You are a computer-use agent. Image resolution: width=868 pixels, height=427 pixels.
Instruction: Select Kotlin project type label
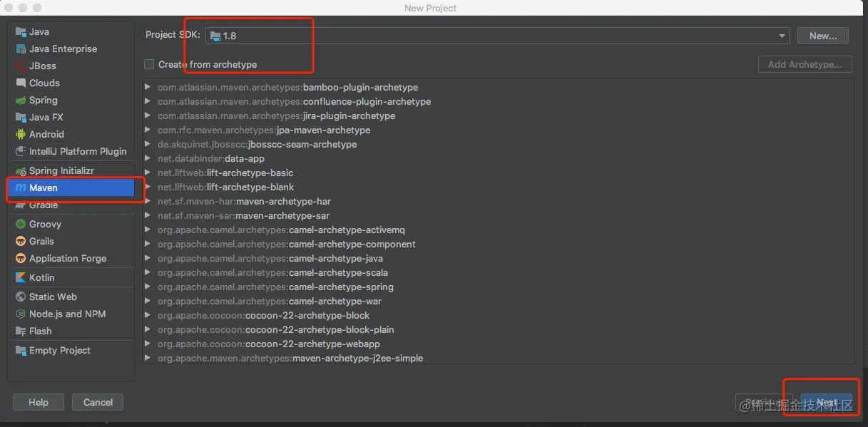coord(42,278)
